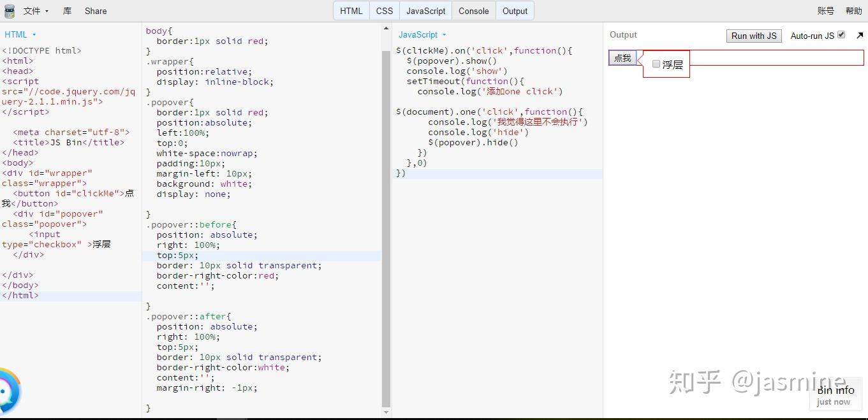
Task: Toggle the CSS panel tab
Action: click(x=385, y=11)
